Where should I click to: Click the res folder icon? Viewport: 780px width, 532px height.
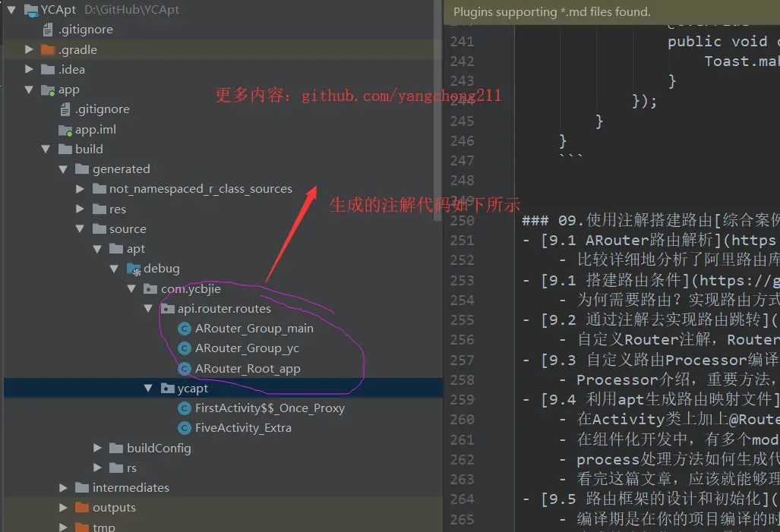pyautogui.click(x=99, y=209)
